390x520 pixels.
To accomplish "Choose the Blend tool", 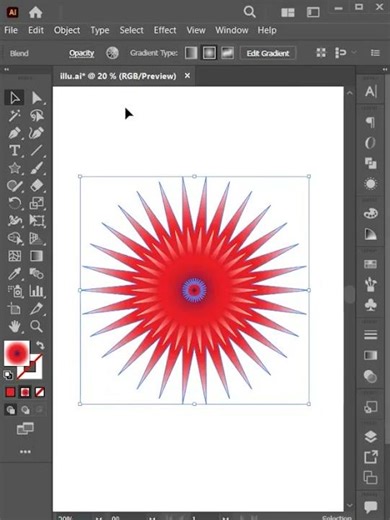I will click(36, 274).
